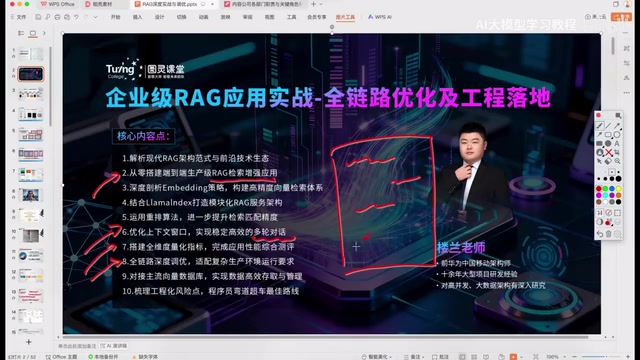Click the trash icon to clear annotations
This screenshot has height=360, width=640.
click(609, 234)
